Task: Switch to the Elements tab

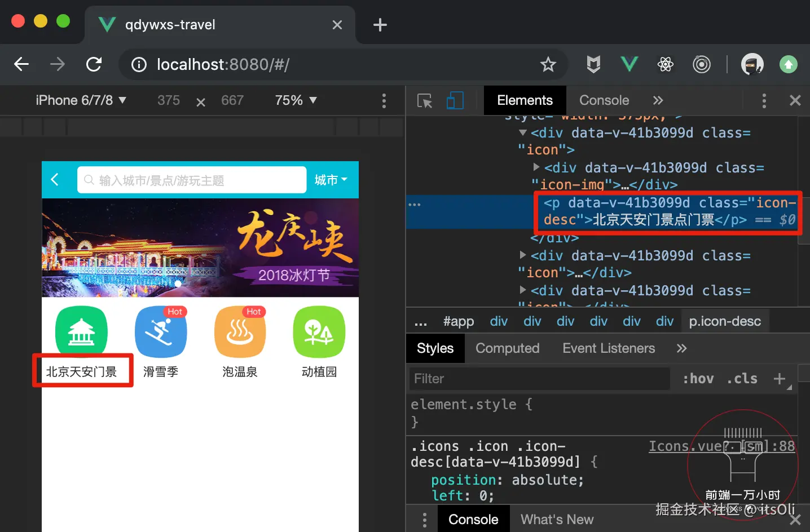Action: (x=525, y=100)
